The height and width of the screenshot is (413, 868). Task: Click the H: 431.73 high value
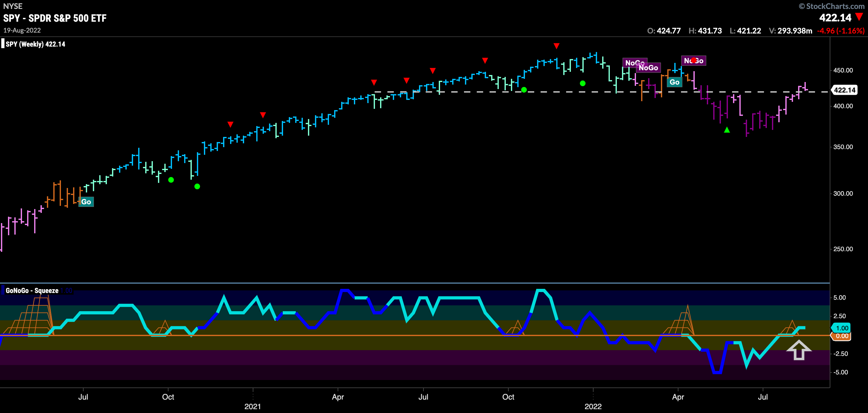tap(705, 31)
